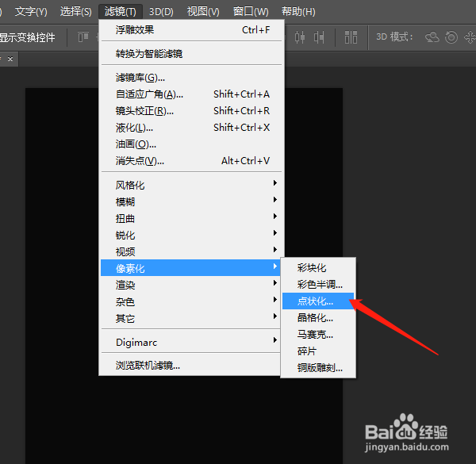Open 油画(O)... filter
Viewport: 476px width, 464px height.
coord(192,144)
